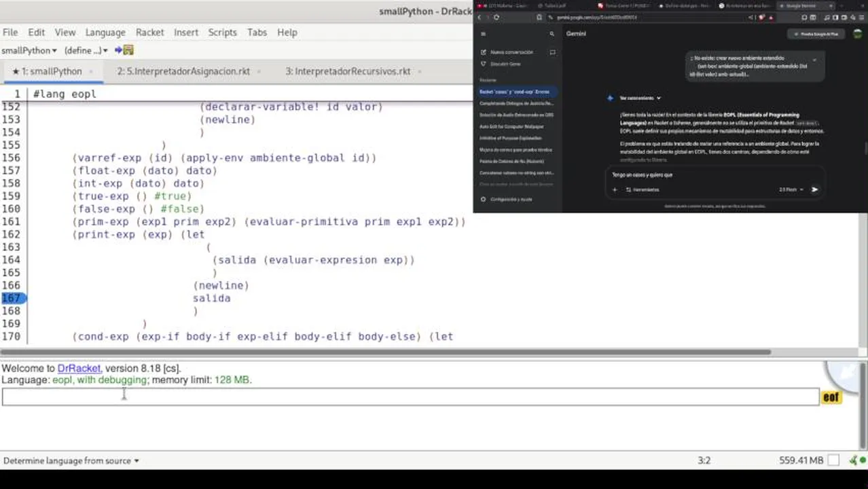The image size is (868, 489).
Task: Open the DrRacket hyperlink in the welcome message
Action: 79,368
